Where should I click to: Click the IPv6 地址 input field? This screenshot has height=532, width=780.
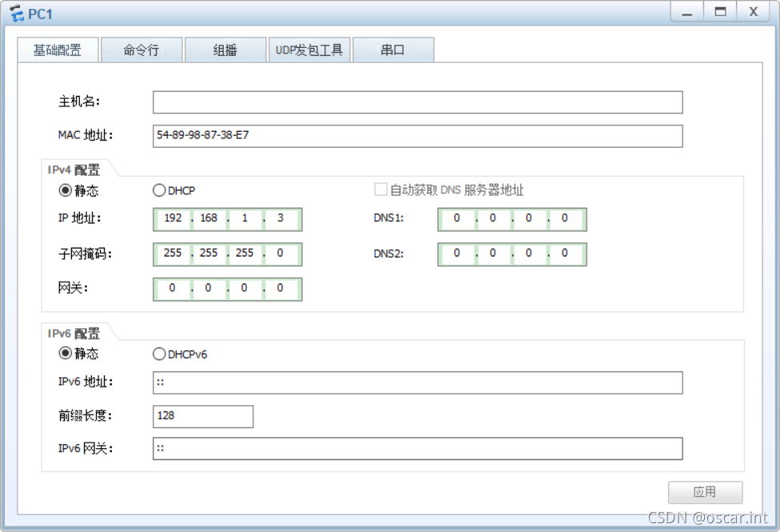pyautogui.click(x=418, y=383)
